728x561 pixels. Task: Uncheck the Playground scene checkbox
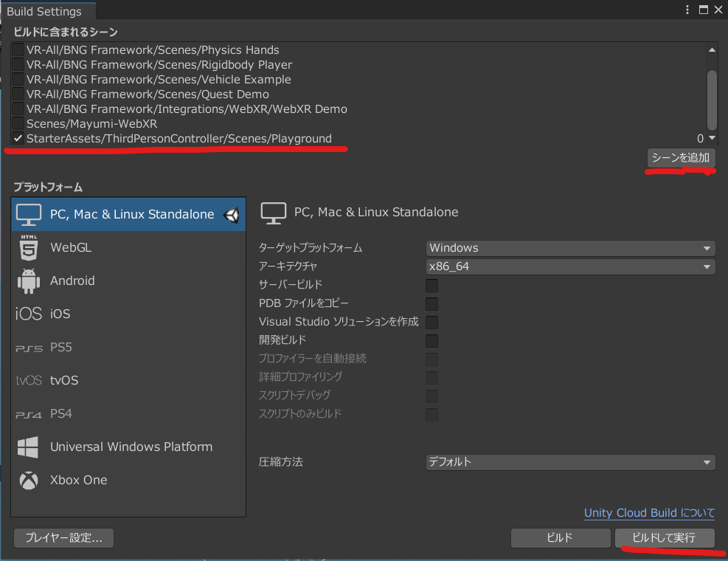tap(18, 139)
